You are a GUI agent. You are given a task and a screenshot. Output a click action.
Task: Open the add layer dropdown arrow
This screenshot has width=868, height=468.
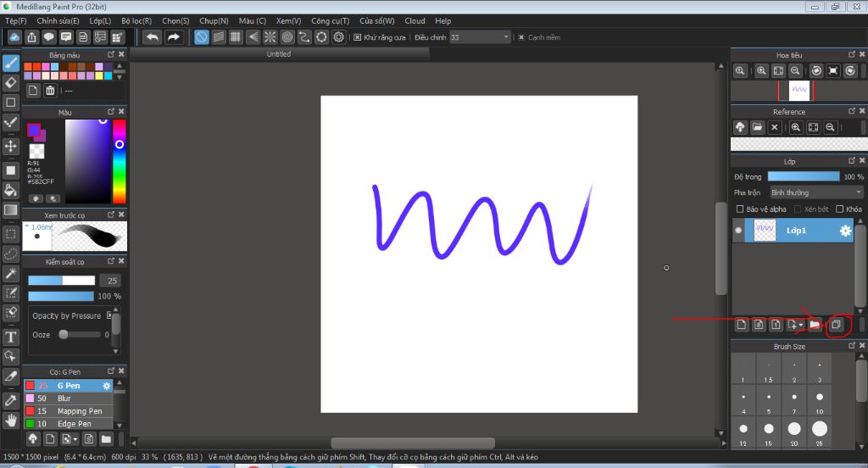[800, 325]
